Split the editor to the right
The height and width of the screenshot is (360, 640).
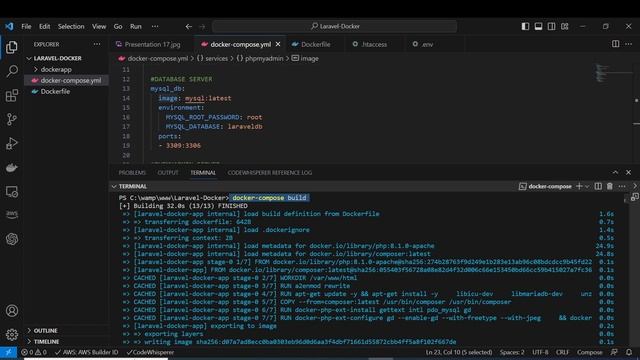615,44
